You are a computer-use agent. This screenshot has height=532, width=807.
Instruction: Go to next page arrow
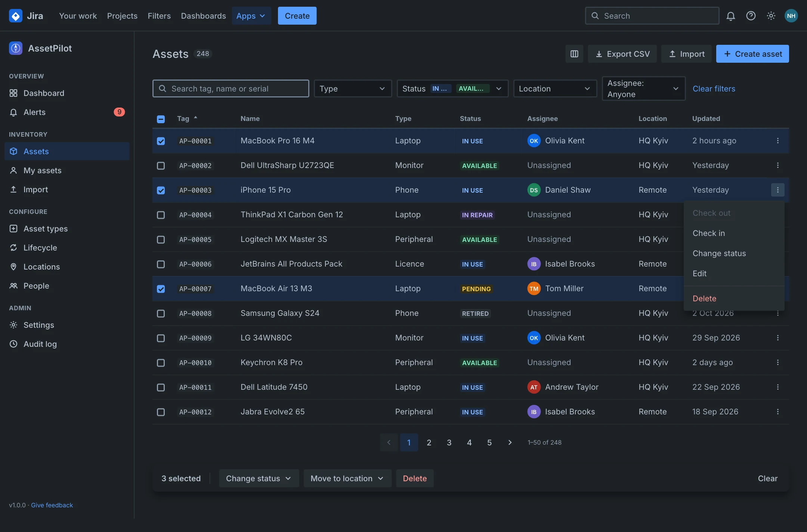coord(510,442)
